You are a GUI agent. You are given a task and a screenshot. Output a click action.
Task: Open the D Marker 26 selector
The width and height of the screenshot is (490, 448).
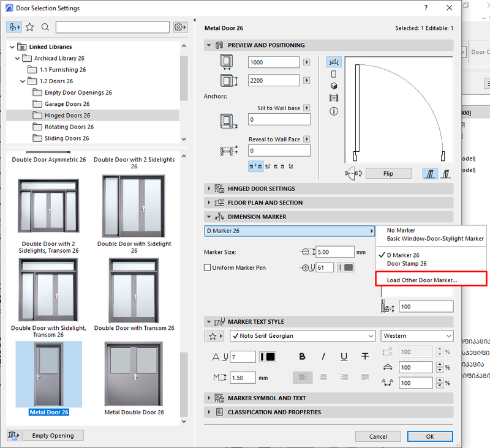tap(289, 231)
